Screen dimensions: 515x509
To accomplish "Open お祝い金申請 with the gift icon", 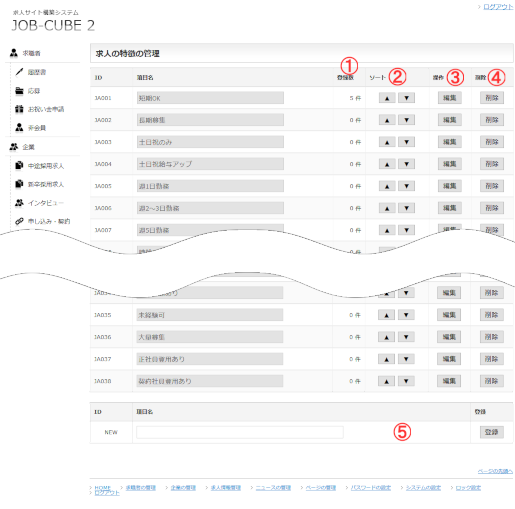I will (46, 109).
